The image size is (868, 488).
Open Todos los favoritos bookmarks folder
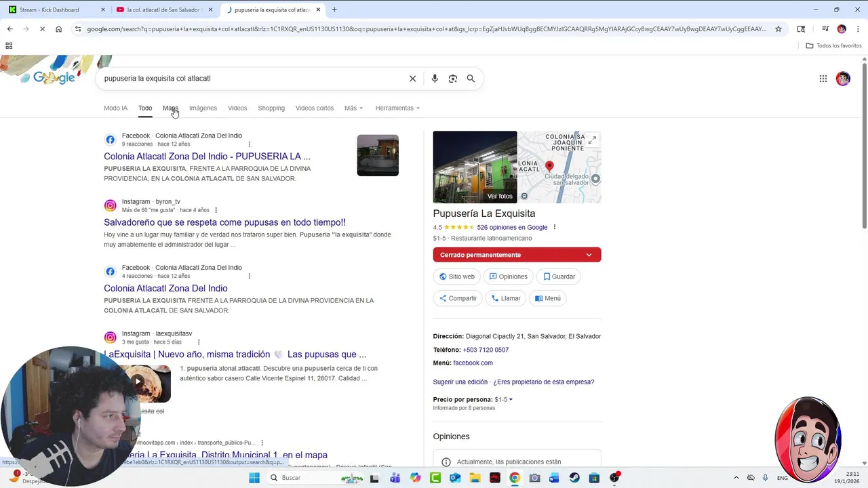pos(834,45)
